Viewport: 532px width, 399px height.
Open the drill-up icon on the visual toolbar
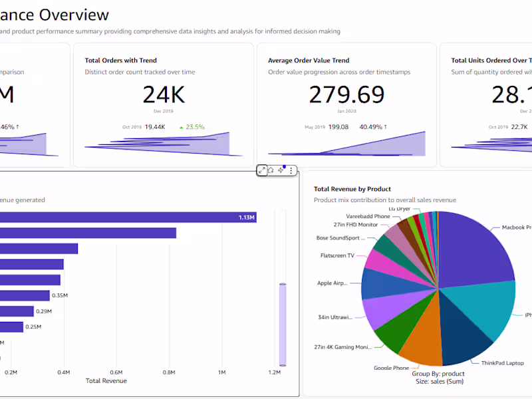click(271, 170)
